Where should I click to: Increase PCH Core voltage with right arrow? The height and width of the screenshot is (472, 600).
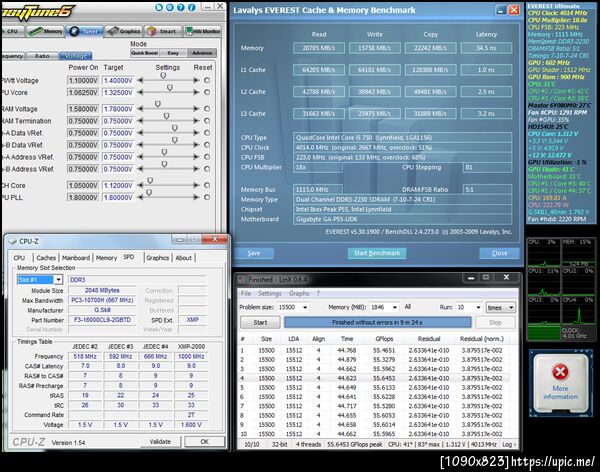[x=196, y=185]
